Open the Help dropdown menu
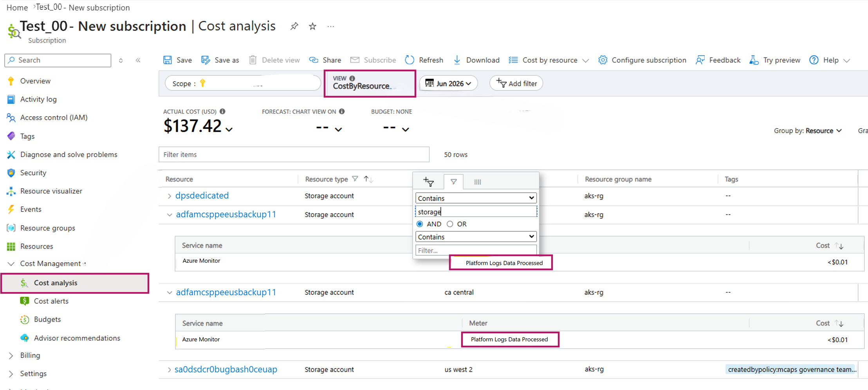This screenshot has width=868, height=390. pyautogui.click(x=830, y=60)
